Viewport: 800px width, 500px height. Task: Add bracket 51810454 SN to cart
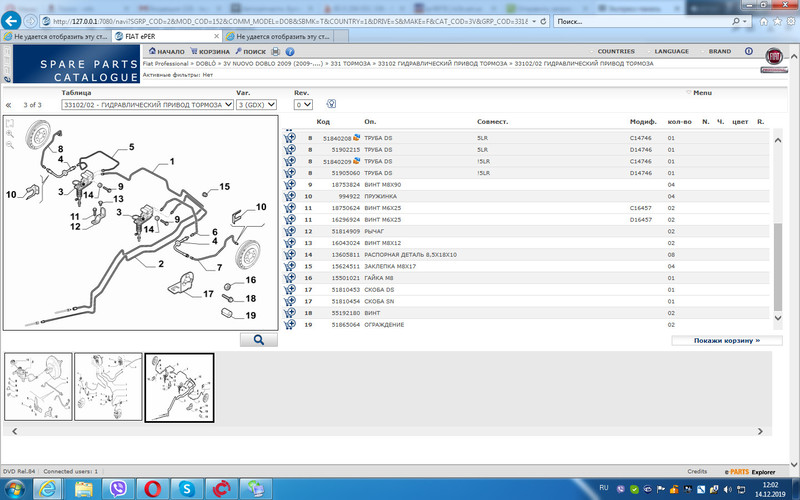tap(290, 301)
